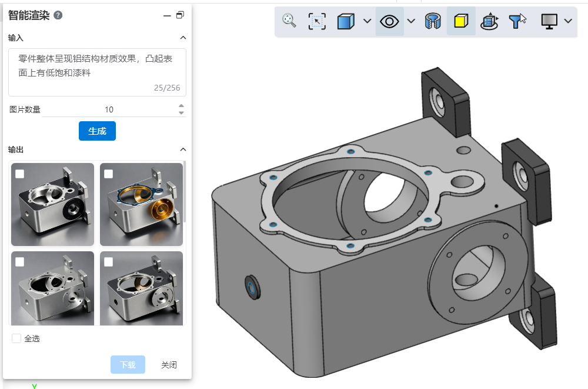
Task: Select the yellow cube display style icon
Action: click(x=461, y=22)
